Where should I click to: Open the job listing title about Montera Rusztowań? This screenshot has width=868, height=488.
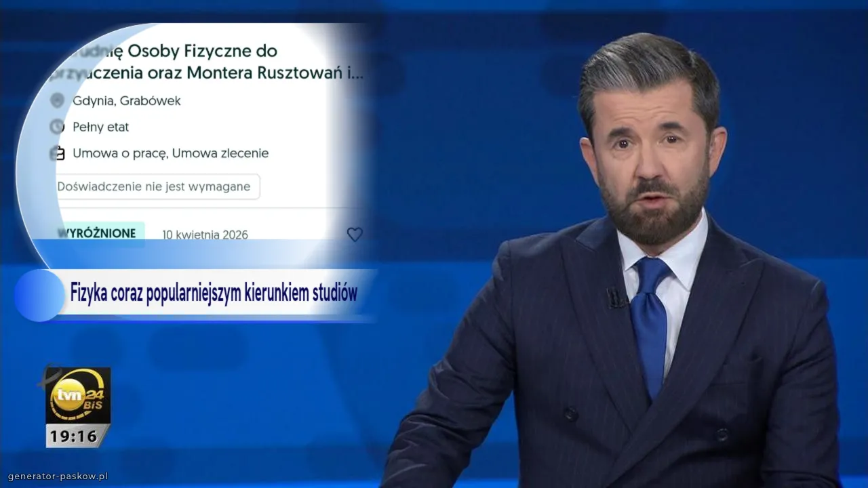(x=210, y=62)
